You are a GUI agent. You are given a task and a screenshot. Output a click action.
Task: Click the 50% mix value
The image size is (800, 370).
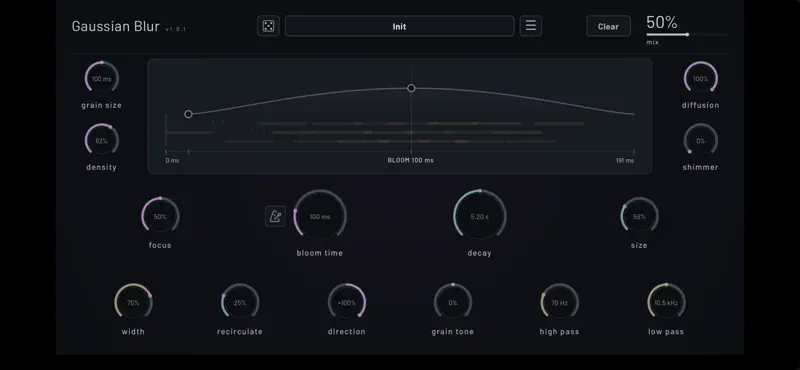662,22
